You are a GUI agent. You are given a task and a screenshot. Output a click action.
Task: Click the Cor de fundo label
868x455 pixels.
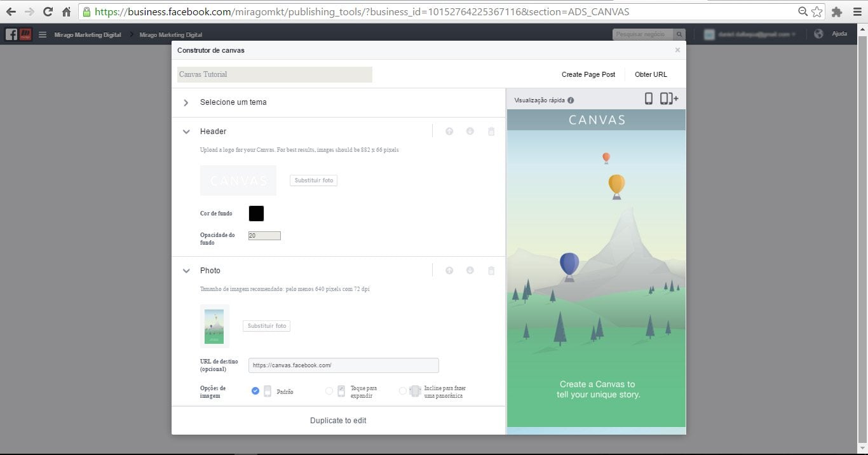[216, 214]
